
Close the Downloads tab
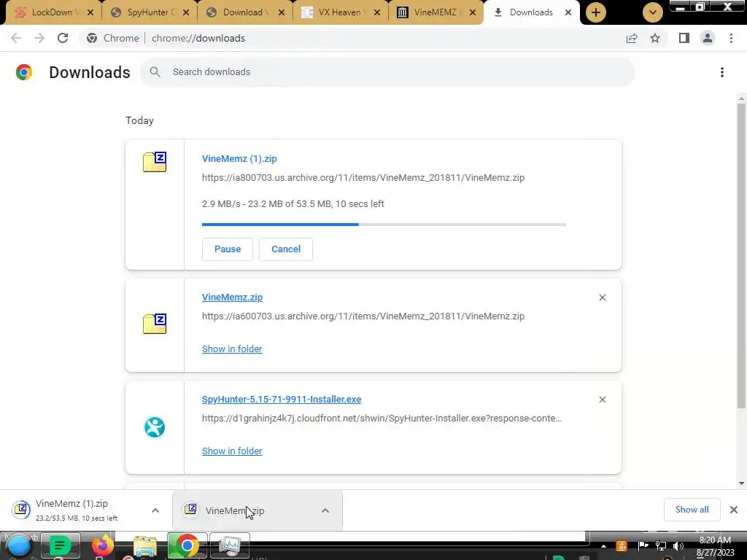(x=568, y=12)
